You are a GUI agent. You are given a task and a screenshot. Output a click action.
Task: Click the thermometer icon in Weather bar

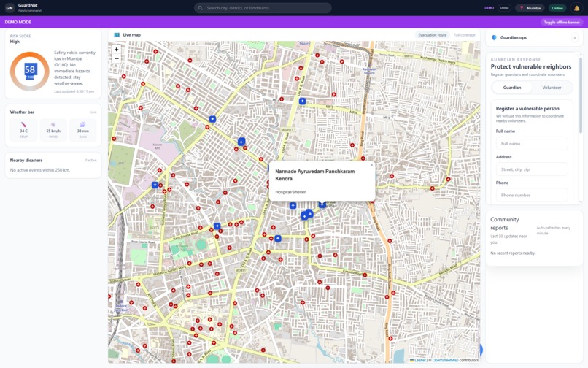[23, 124]
